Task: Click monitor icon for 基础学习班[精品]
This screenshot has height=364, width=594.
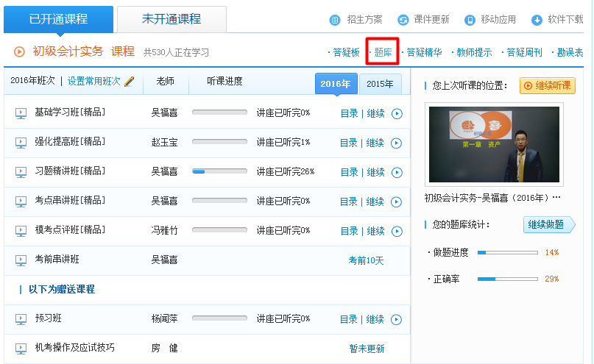Action: pos(21,113)
